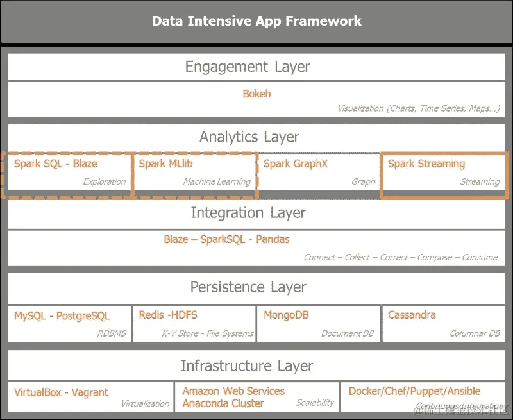Click the Document DB caption
The height and width of the screenshot is (420, 513).
348,333
